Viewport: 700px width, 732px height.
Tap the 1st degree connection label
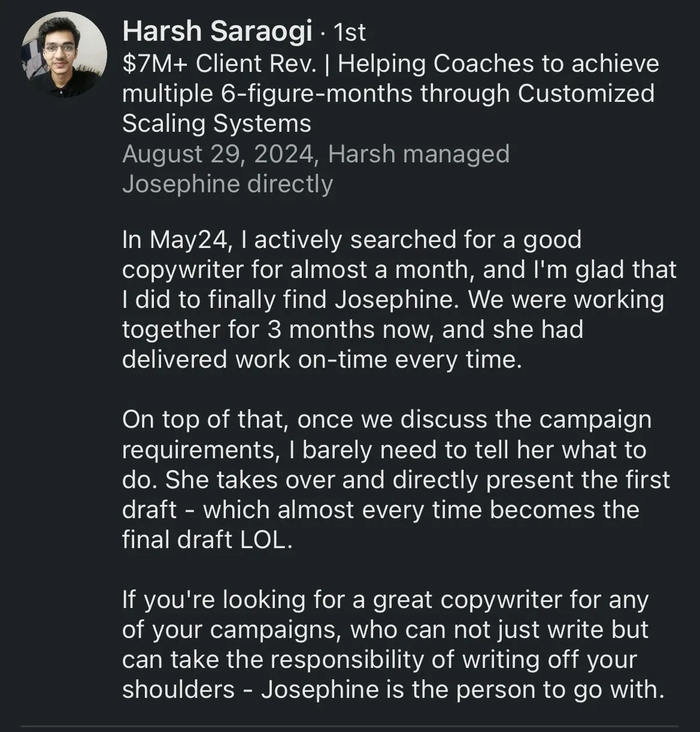click(349, 32)
